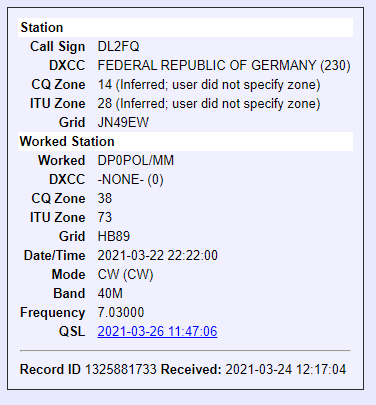The height and width of the screenshot is (405, 376).
Task: Click the DL2FQ call sign value
Action: tap(118, 46)
